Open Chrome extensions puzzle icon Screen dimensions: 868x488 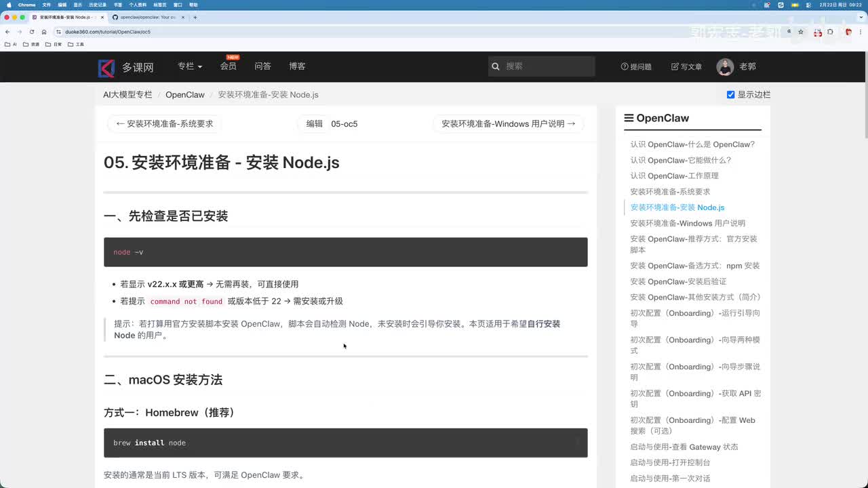830,32
